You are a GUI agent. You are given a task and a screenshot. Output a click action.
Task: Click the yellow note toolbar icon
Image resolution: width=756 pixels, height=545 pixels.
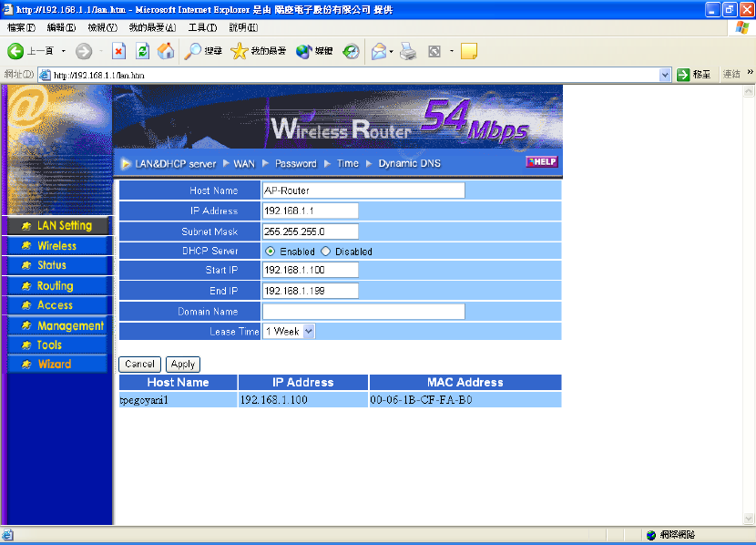(469, 51)
